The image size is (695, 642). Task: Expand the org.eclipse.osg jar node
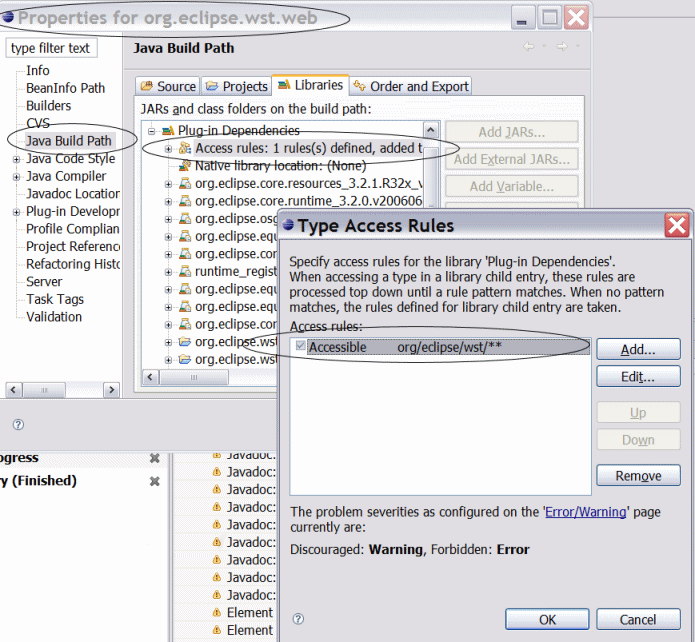[x=168, y=219]
